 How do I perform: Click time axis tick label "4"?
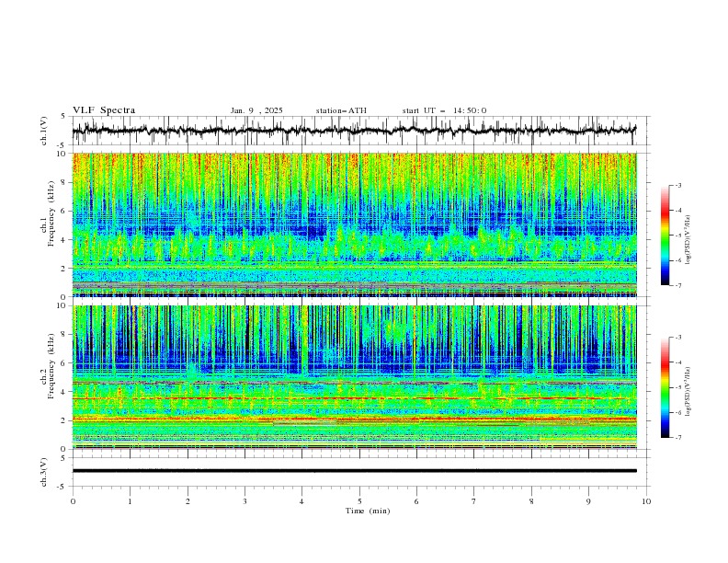(x=301, y=501)
